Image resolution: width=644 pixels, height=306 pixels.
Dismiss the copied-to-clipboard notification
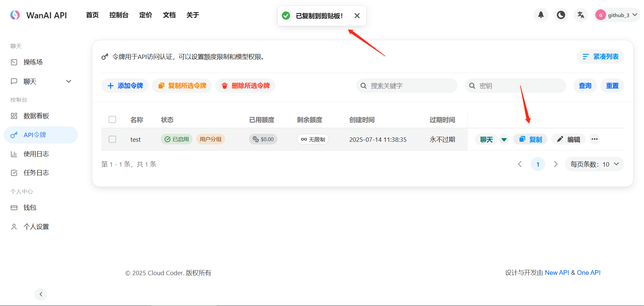coord(357,16)
